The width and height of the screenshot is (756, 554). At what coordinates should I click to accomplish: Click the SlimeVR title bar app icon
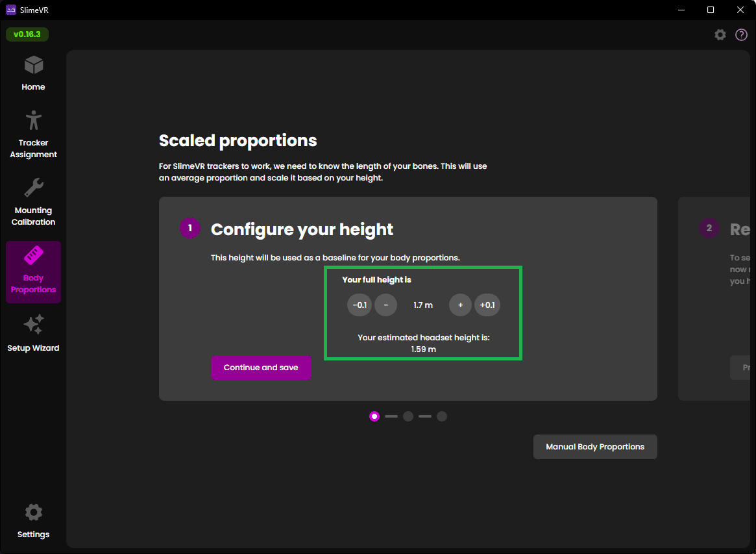(x=11, y=10)
